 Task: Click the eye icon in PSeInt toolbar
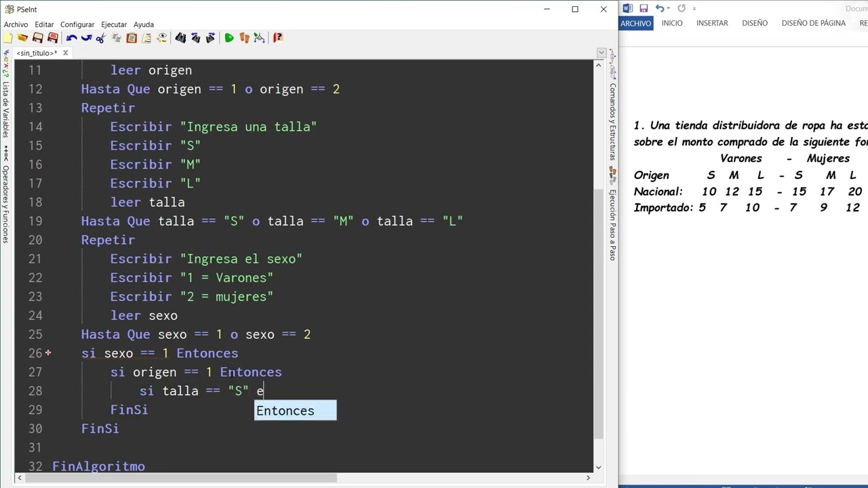(x=161, y=38)
